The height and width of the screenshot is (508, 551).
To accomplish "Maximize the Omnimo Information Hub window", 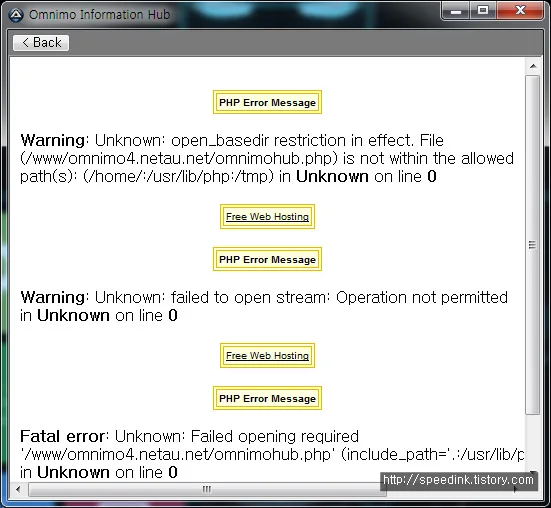I will tap(483, 11).
